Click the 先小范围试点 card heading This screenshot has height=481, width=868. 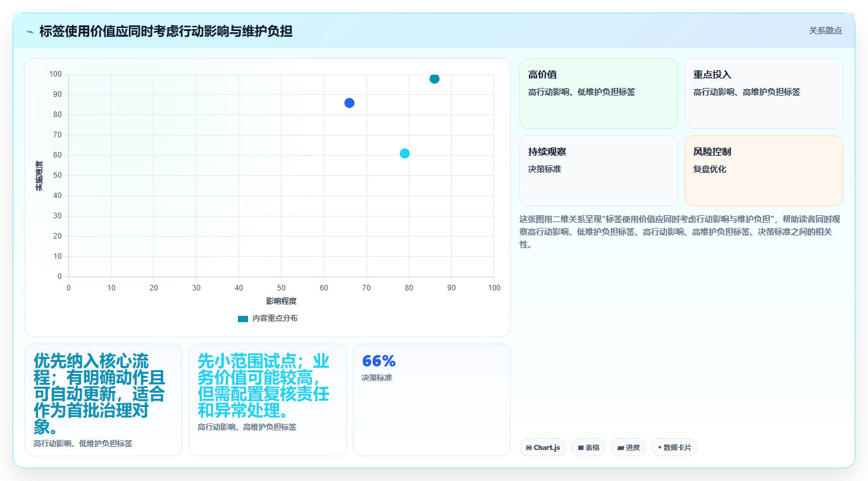pos(264,385)
